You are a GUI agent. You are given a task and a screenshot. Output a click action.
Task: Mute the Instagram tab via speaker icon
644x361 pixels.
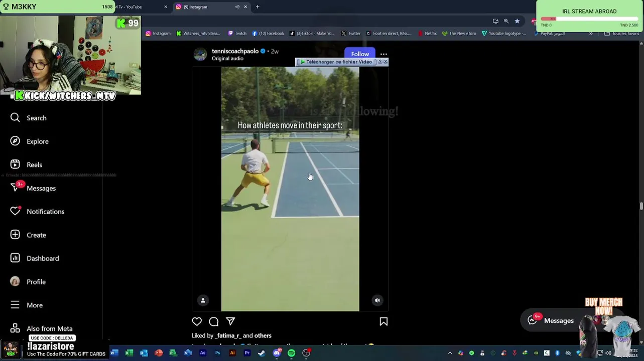click(237, 7)
